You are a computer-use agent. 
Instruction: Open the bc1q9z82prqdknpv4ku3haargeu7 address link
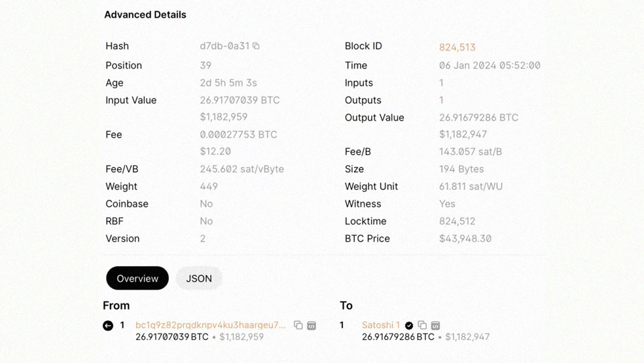[210, 325]
